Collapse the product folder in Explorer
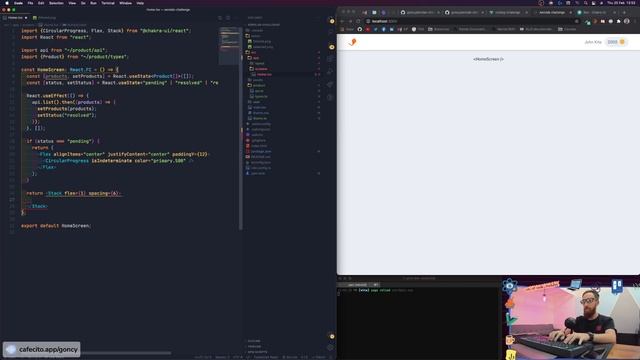The image size is (640, 360). [259, 85]
